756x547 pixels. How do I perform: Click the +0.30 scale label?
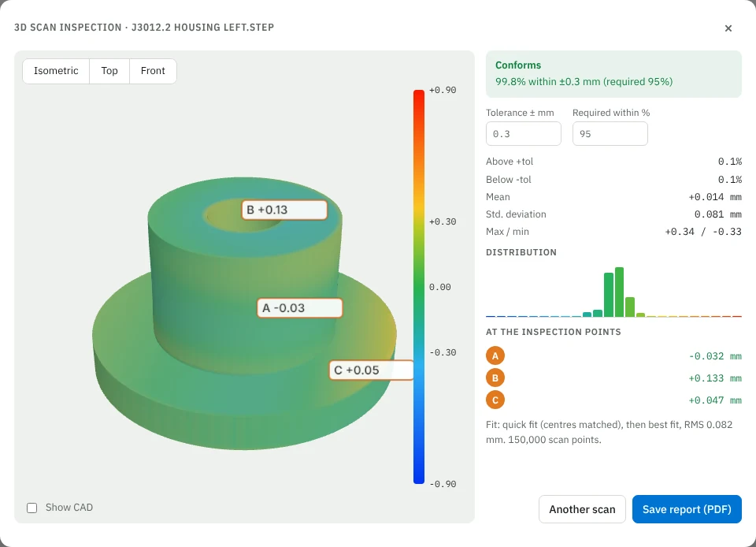click(442, 222)
